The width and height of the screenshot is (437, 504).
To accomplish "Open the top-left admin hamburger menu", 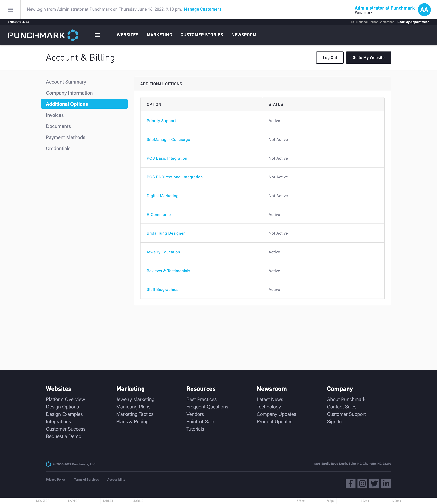I will (x=10, y=10).
